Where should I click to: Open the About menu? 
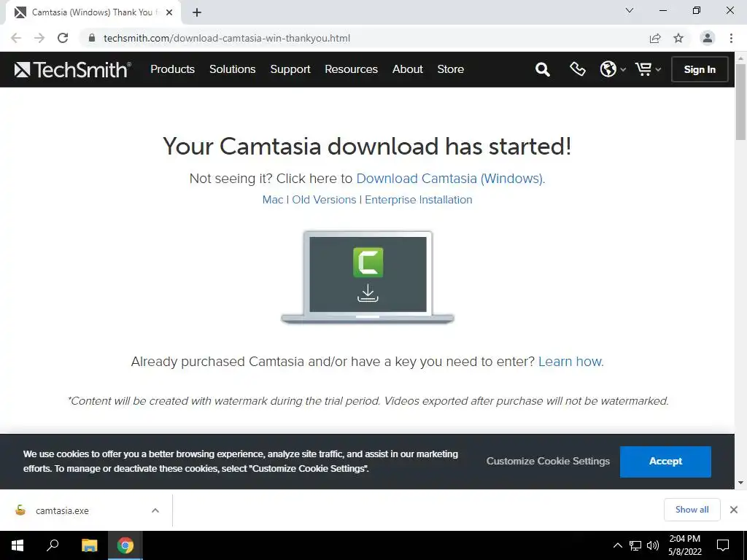click(407, 69)
